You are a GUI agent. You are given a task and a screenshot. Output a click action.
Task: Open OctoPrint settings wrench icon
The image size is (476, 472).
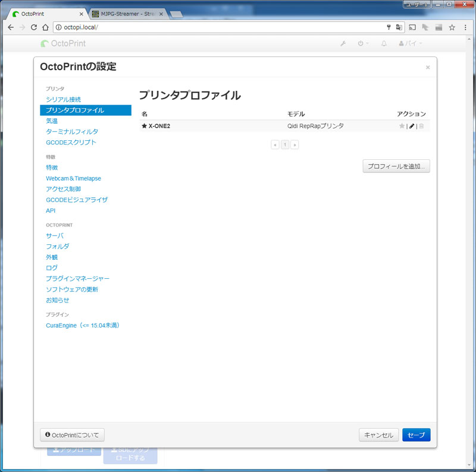pyautogui.click(x=343, y=43)
